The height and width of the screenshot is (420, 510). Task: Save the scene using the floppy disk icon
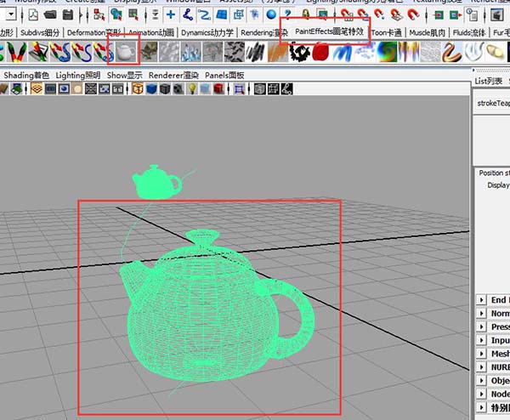click(68, 14)
